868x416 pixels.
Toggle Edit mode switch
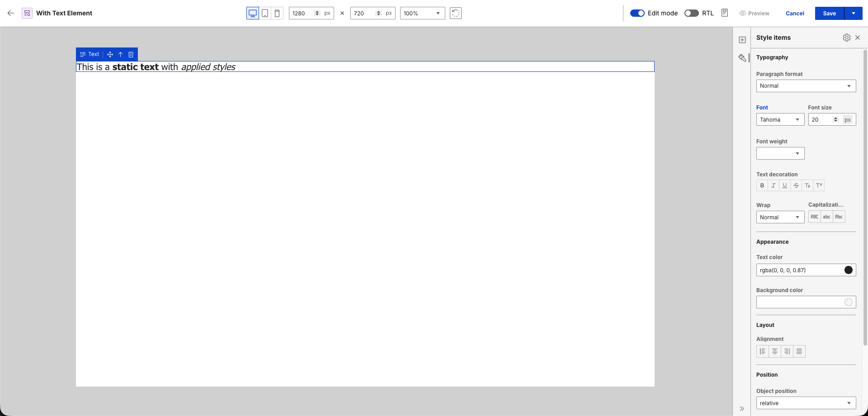coord(637,13)
